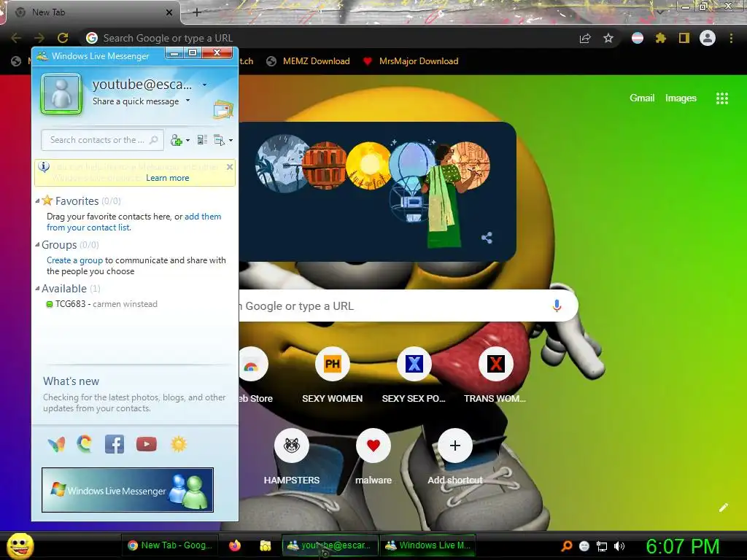The width and height of the screenshot is (747, 560).
Task: Click the customize Chrome pencil icon
Action: pos(723,507)
